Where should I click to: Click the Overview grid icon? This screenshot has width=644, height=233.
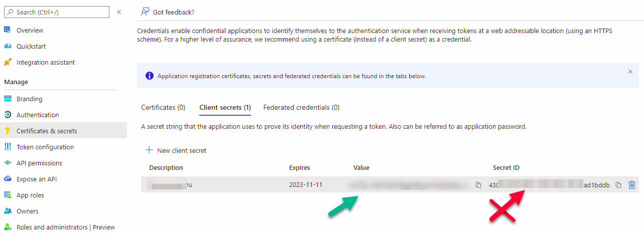8,30
